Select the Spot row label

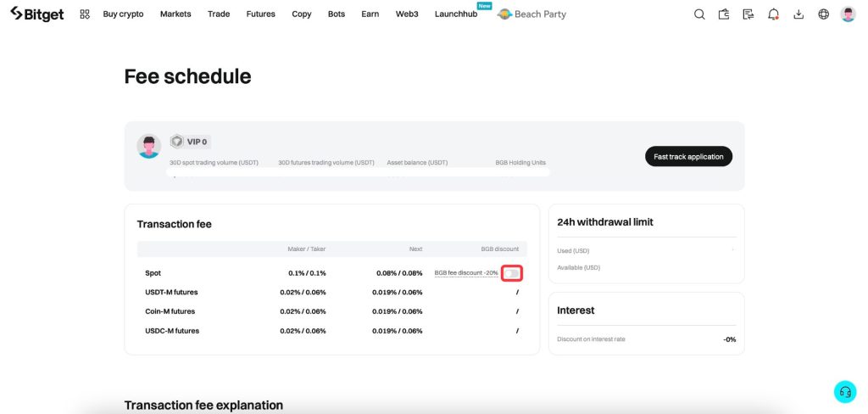coord(153,273)
